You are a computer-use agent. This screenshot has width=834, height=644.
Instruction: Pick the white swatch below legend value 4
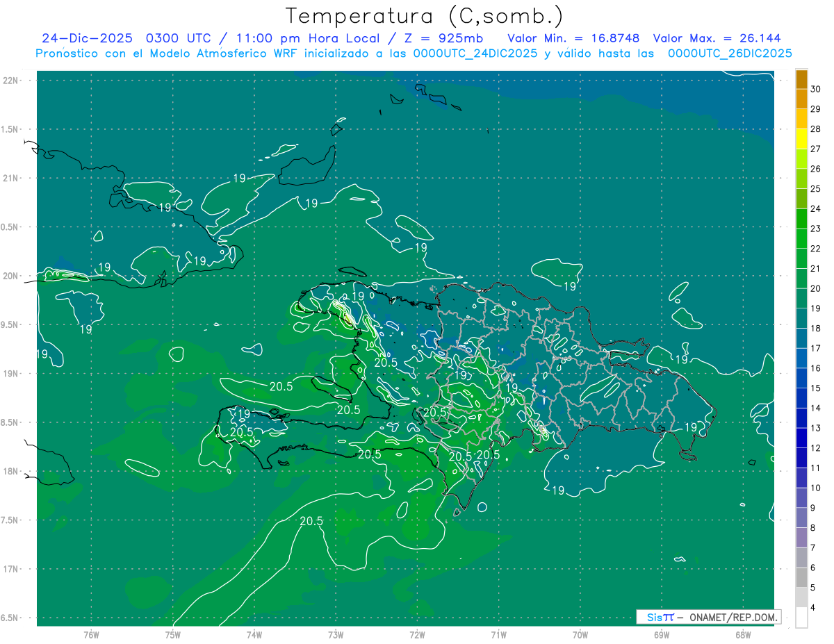click(x=801, y=618)
